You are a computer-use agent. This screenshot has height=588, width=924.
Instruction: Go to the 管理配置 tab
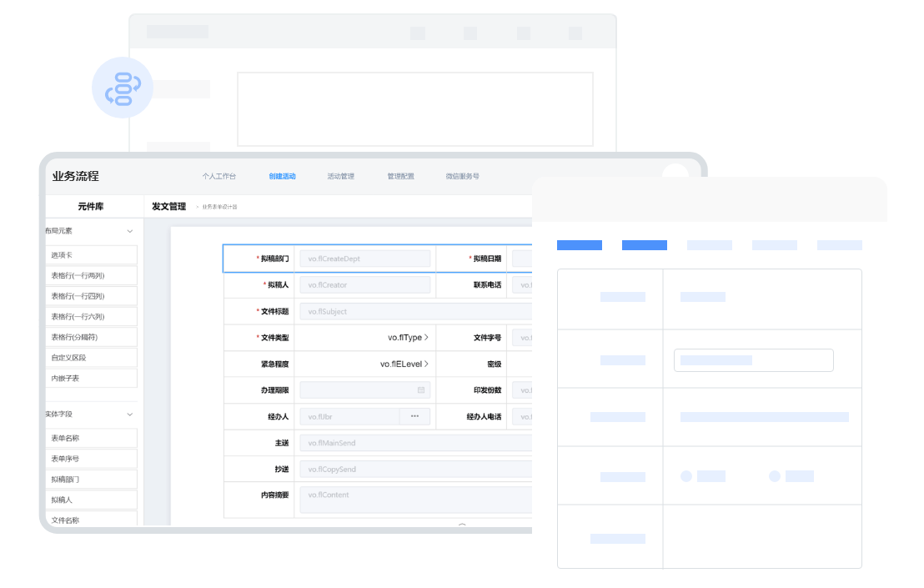[x=400, y=177]
